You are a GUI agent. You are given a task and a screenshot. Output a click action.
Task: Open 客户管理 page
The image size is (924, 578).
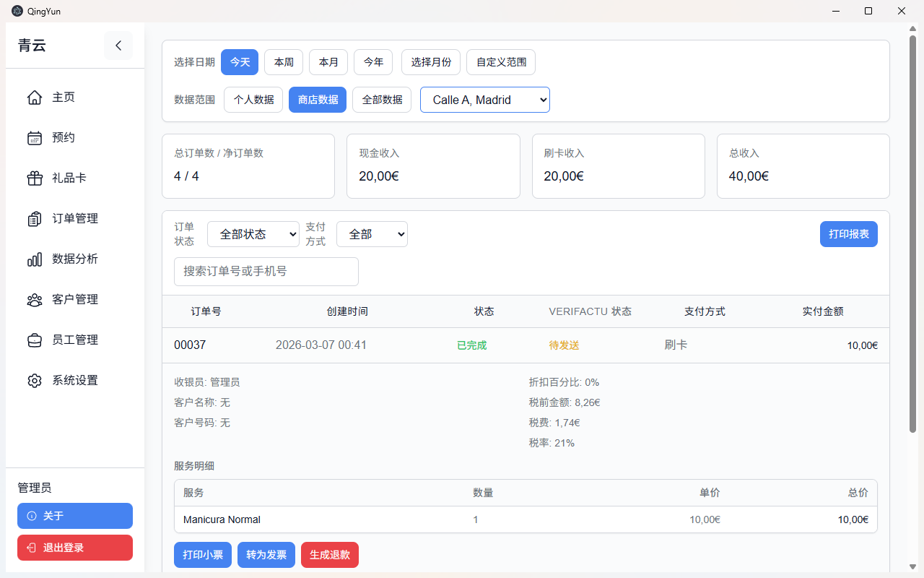75,300
